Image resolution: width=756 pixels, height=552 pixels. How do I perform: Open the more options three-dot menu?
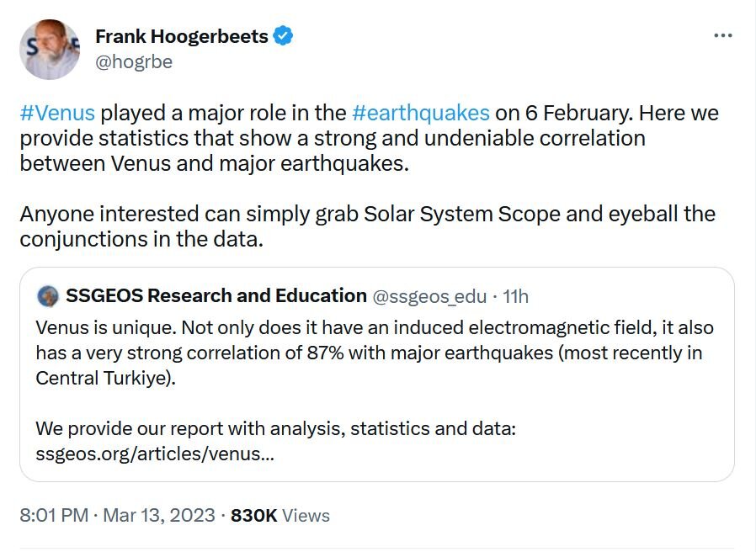click(x=722, y=36)
